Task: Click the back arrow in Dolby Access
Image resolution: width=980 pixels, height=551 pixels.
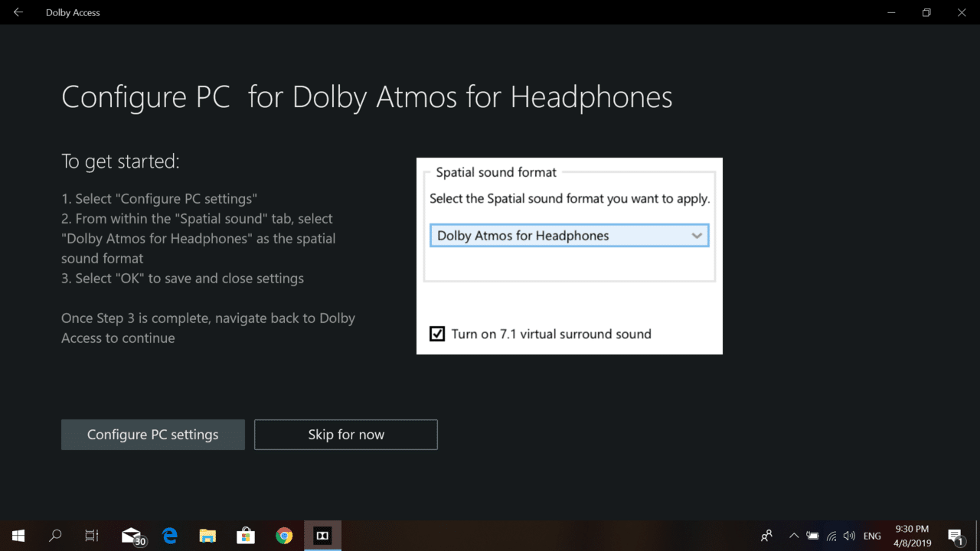Action: [18, 12]
